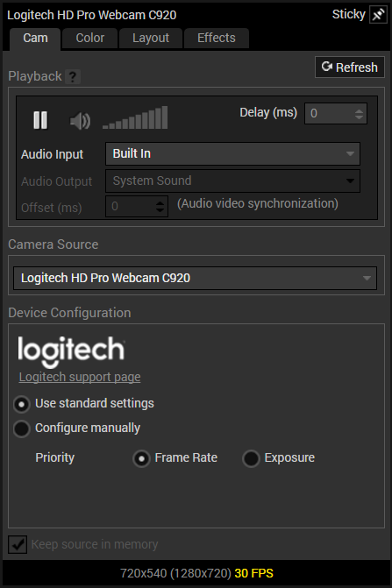
Task: Click the Refresh button
Action: coord(350,67)
